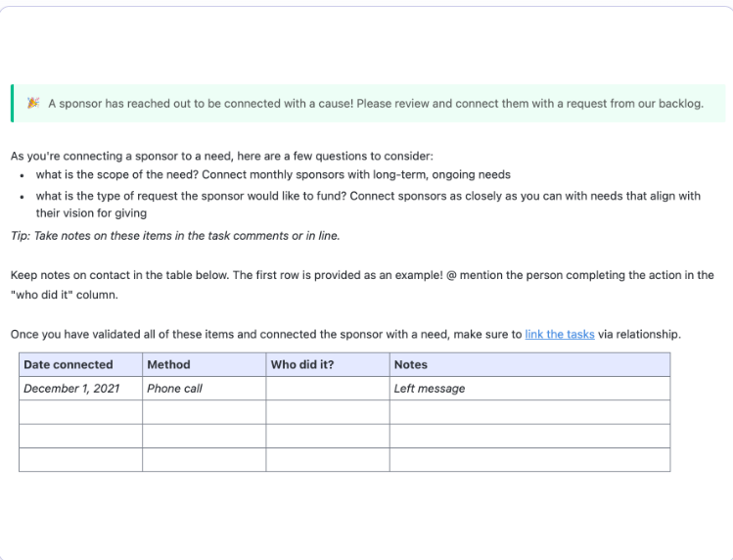Click the 'type of request' bullet text
Viewport: 733px width, 560px height.
click(368, 205)
